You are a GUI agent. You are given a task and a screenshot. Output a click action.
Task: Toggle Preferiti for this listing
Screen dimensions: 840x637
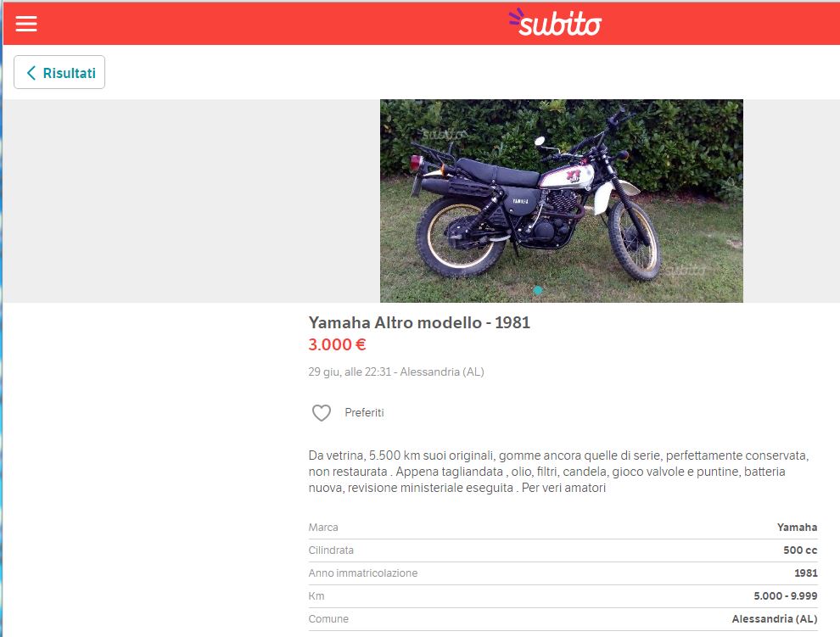point(348,412)
